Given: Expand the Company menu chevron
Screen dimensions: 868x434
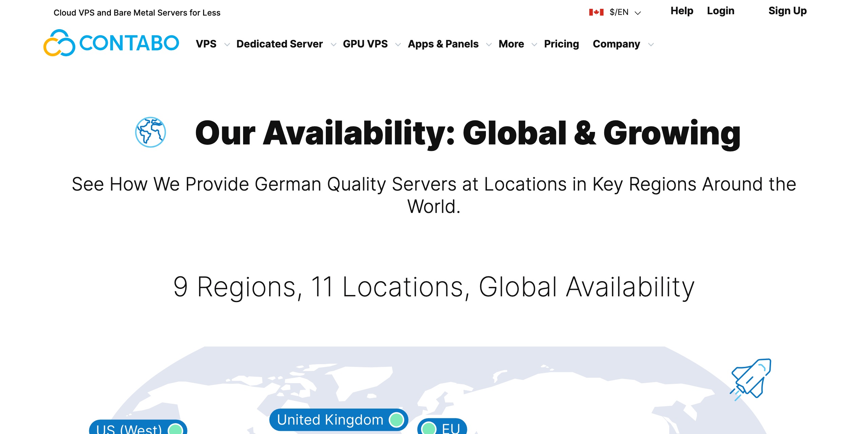Looking at the screenshot, I should (x=651, y=44).
